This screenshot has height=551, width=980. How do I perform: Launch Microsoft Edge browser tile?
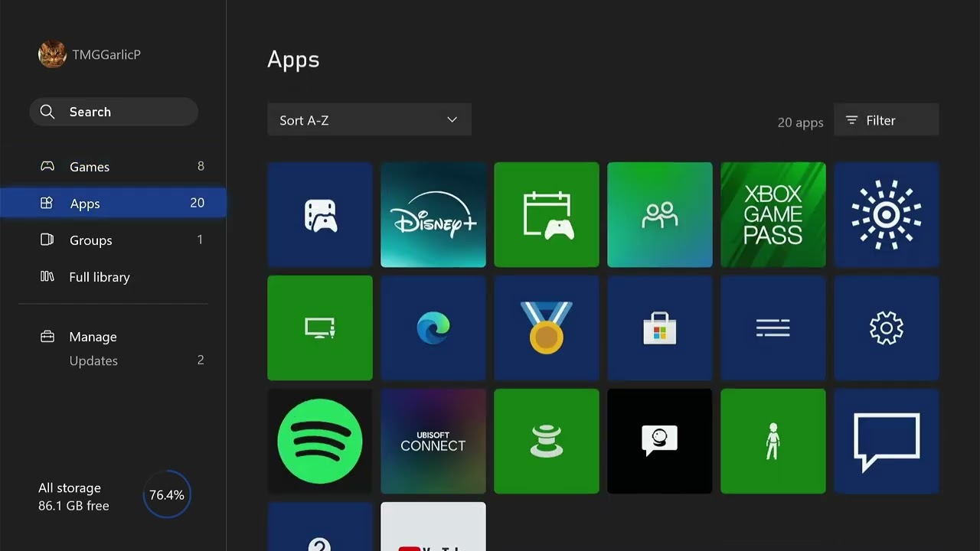pyautogui.click(x=433, y=328)
